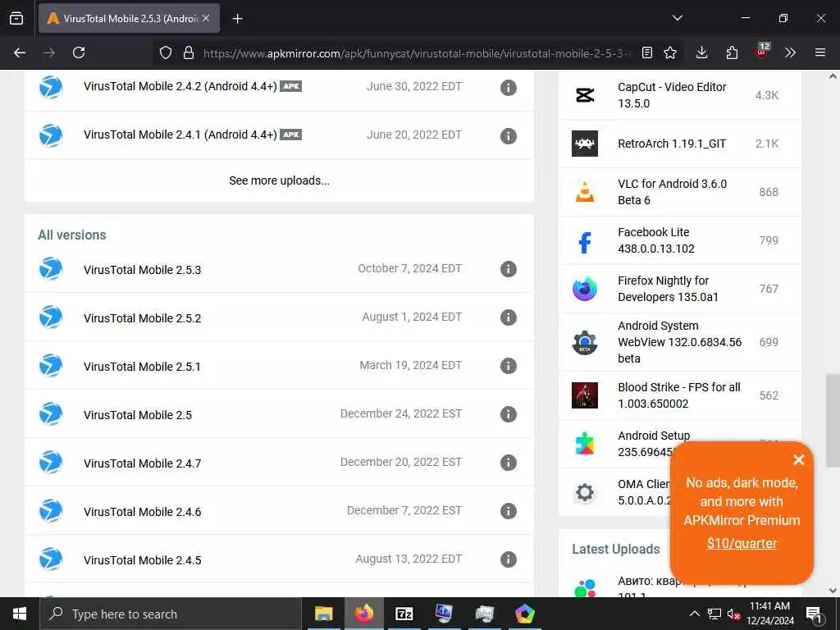Click the Facebook Lite icon
This screenshot has height=630, width=840.
click(x=584, y=242)
